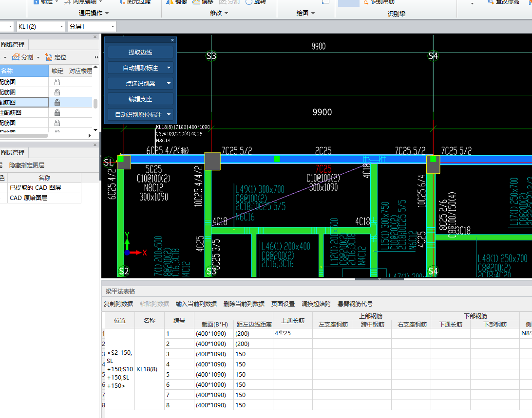Click the lock icon in the first drawing row
The width and height of the screenshot is (532, 418).
[x=57, y=82]
